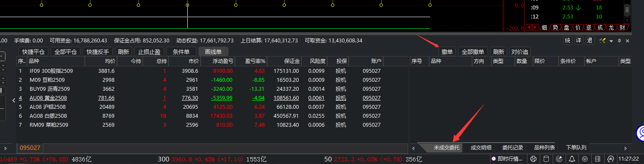Click the 统 button in panel header
This screenshot has height=164, width=644.
point(568,41)
